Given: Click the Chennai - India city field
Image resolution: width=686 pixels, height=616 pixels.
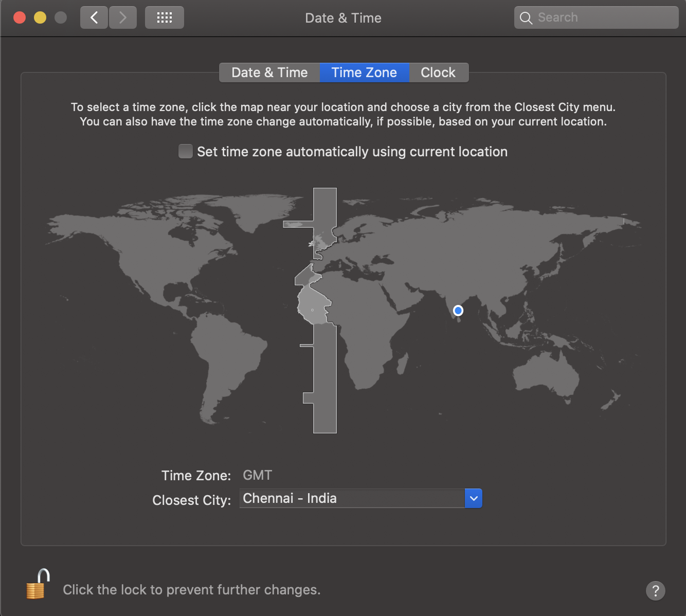Looking at the screenshot, I should (x=352, y=498).
